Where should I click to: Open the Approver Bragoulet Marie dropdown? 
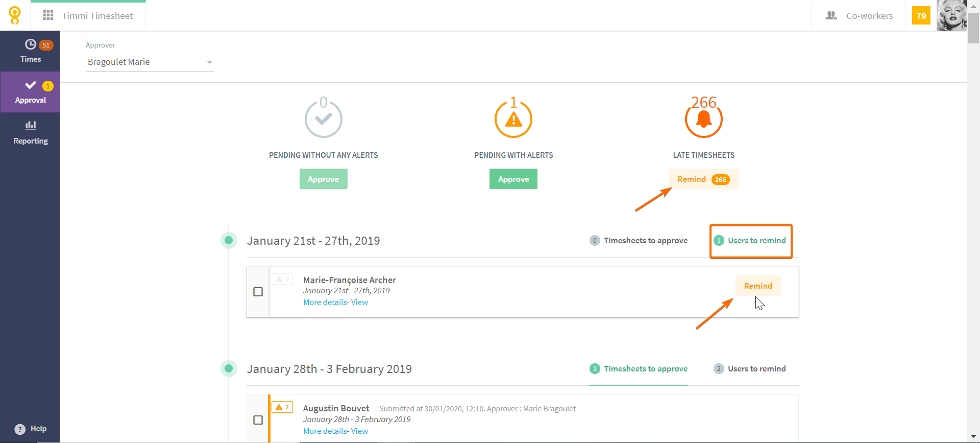point(150,62)
